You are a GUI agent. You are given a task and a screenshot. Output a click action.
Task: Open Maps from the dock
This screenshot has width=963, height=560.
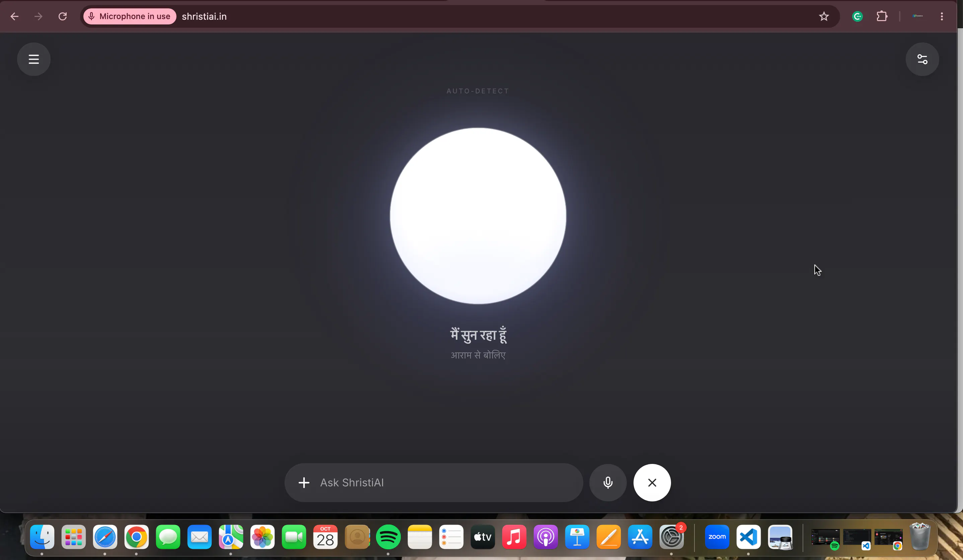(x=231, y=537)
